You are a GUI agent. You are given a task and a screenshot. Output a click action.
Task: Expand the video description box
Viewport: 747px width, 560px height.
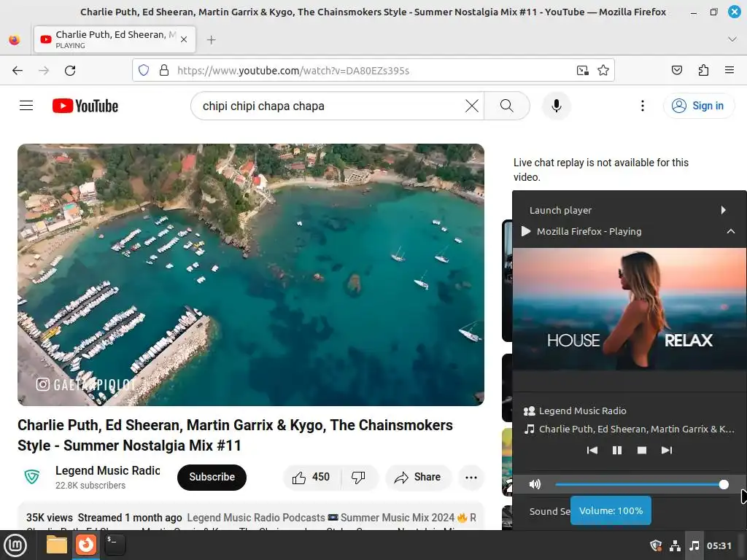(x=251, y=518)
